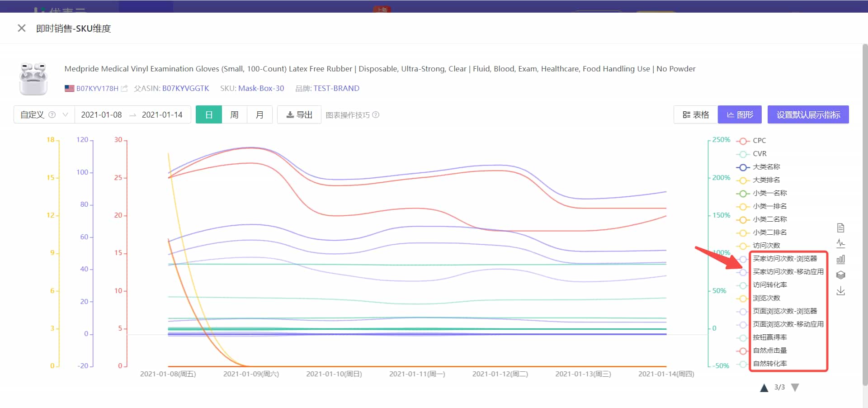Open external link icon beside B07KYV178H
Screen dimensions: 868x408
tap(124, 89)
